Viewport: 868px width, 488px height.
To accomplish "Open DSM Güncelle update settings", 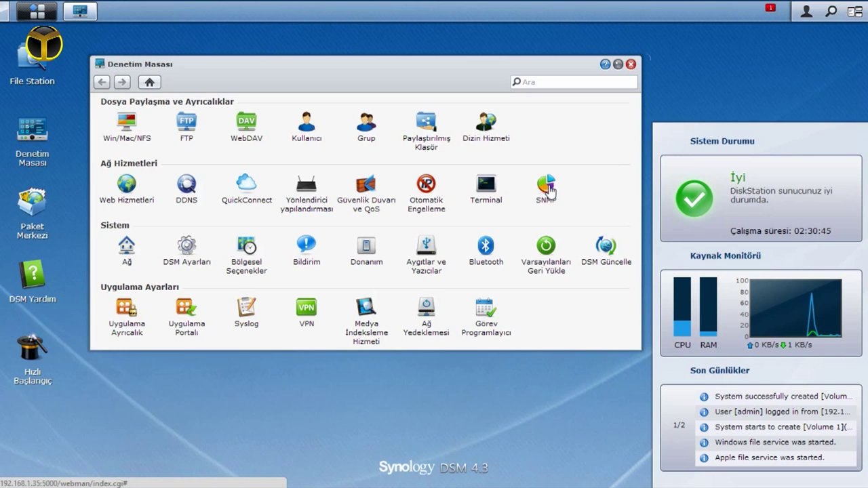I will pos(606,250).
